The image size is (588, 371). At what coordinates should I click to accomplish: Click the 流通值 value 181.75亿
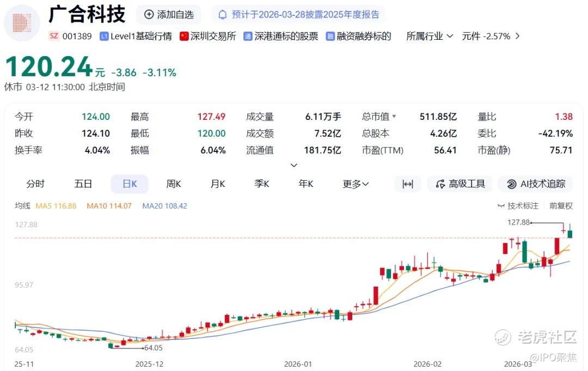(x=323, y=150)
